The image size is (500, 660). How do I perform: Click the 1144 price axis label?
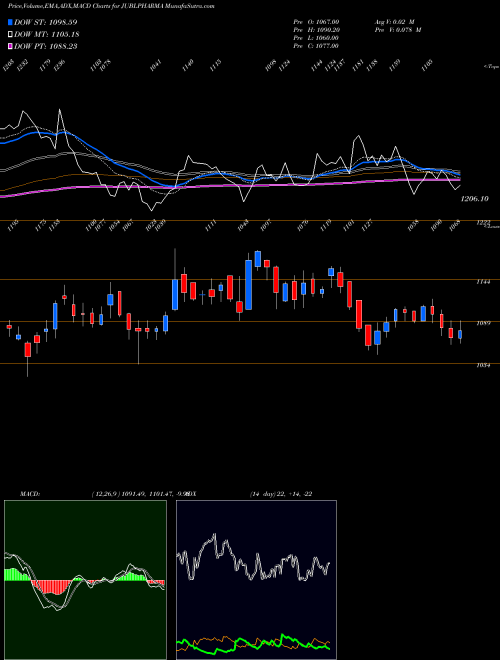(x=483, y=282)
